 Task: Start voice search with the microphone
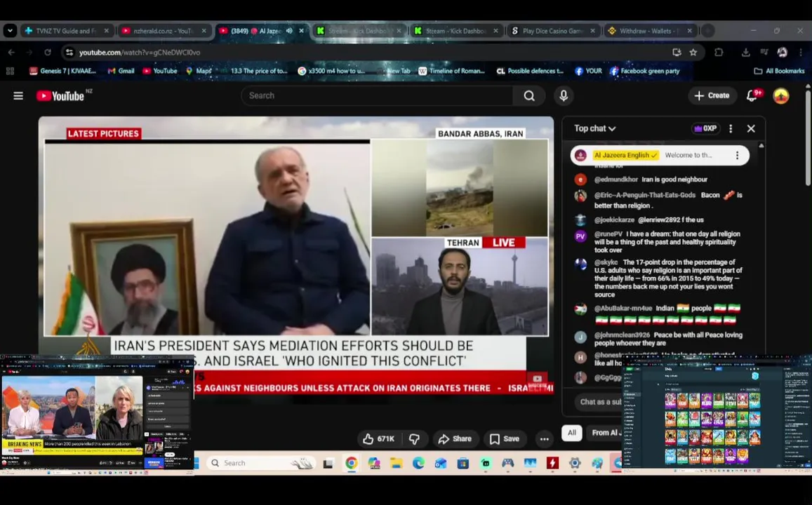coord(564,95)
